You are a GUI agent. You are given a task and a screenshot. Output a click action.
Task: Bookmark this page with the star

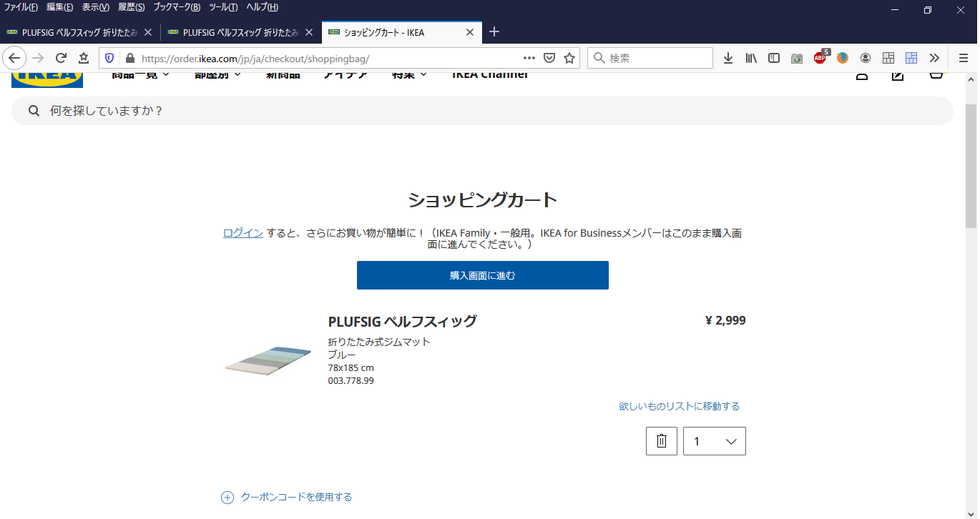[x=569, y=58]
